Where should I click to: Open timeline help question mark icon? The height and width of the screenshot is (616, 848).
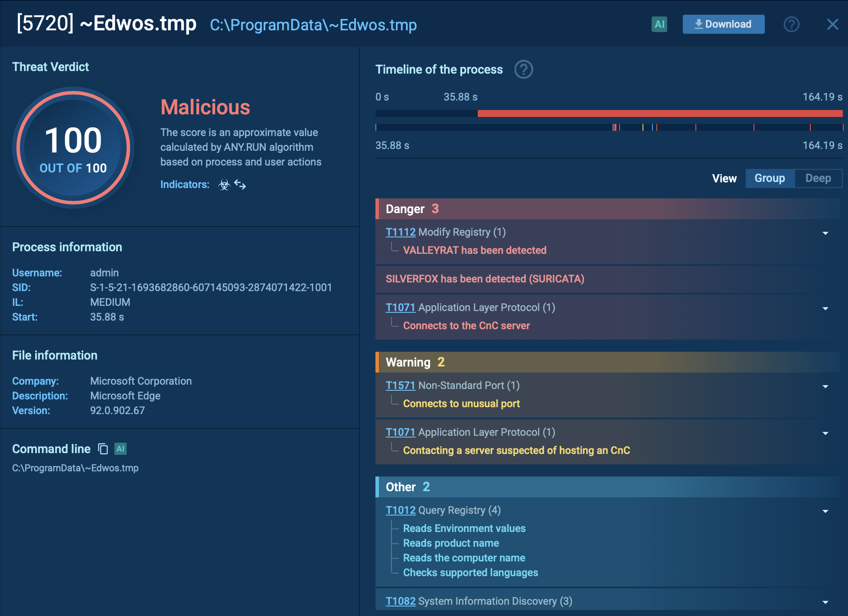523,69
